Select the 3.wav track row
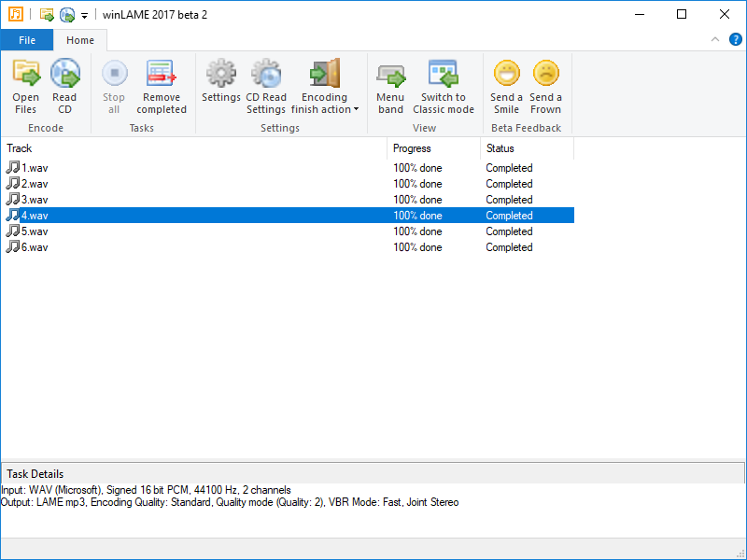The height and width of the screenshot is (560, 747). (288, 199)
